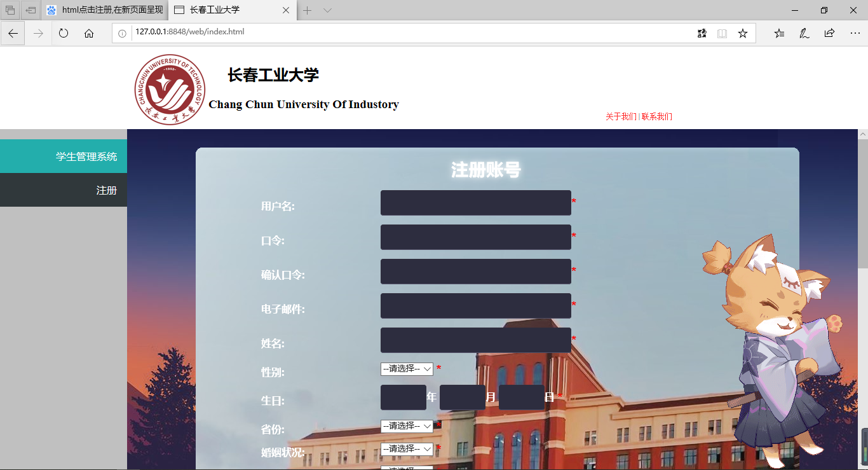This screenshot has width=868, height=470.
Task: Click the 婚姻状况: label
Action: tap(283, 452)
